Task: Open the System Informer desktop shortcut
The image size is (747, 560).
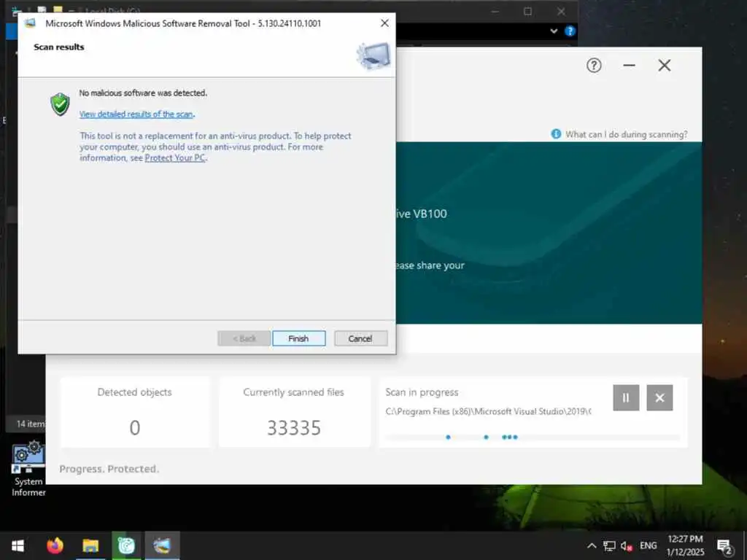Action: click(28, 469)
